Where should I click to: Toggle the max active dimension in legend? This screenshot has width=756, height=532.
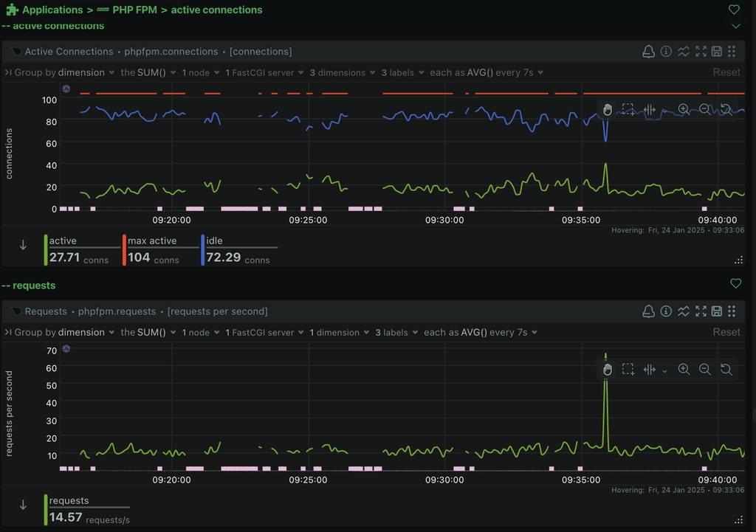[160, 250]
